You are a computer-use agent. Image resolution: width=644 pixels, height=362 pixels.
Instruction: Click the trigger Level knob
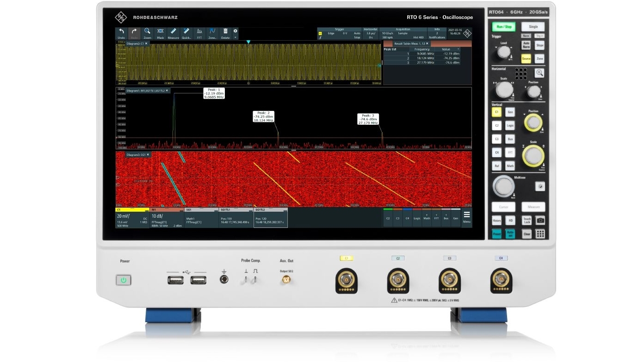pos(503,53)
